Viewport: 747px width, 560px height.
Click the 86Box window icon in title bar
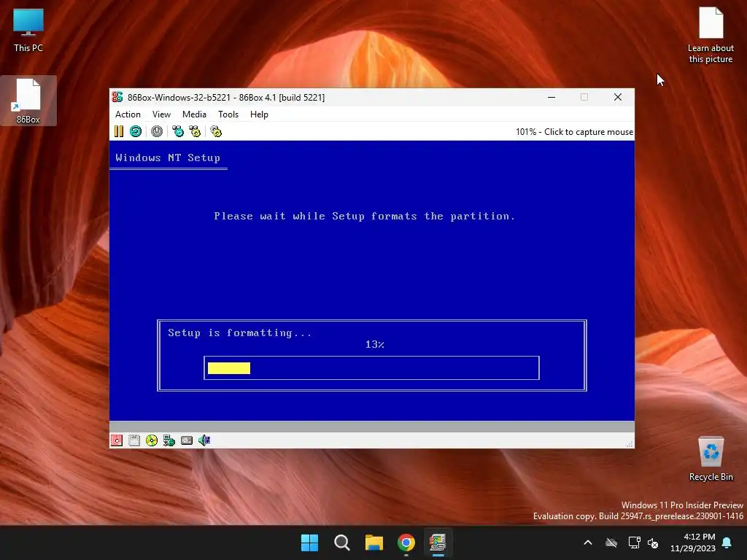pyautogui.click(x=117, y=97)
